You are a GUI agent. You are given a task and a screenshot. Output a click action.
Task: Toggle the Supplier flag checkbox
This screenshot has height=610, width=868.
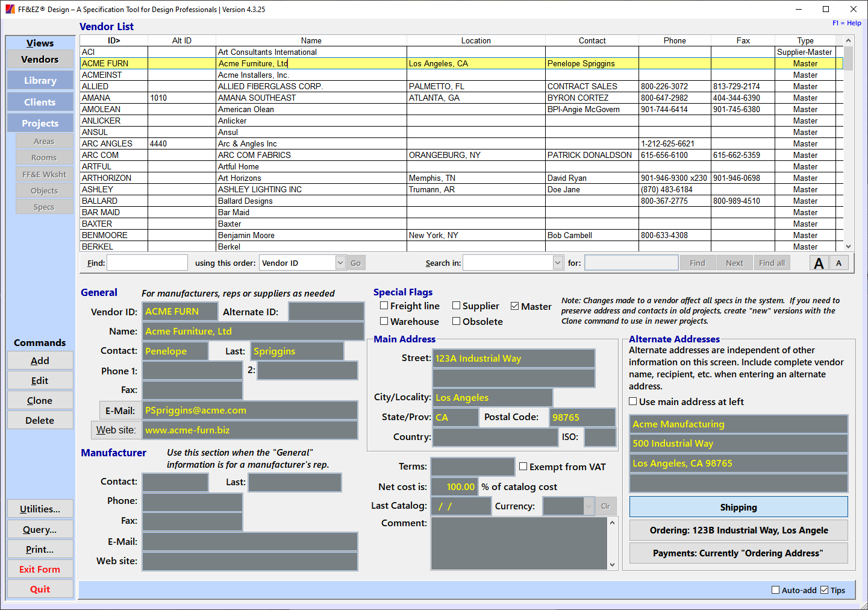coord(456,306)
